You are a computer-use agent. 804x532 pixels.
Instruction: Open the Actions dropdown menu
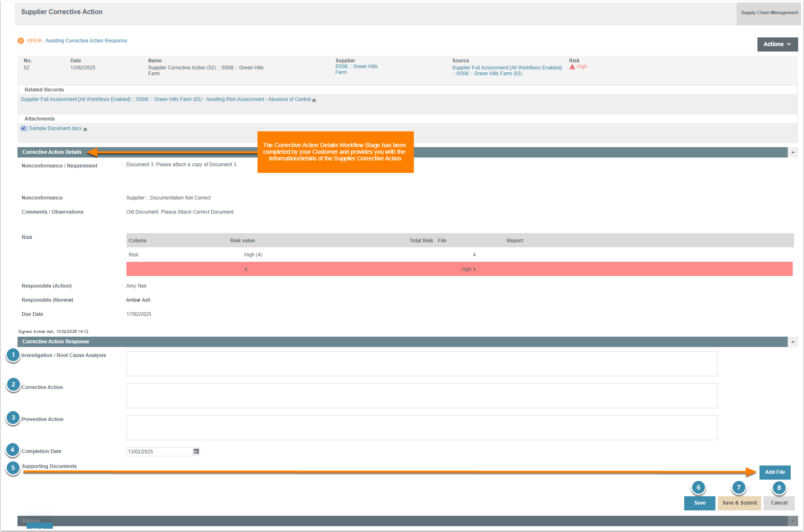pyautogui.click(x=777, y=44)
